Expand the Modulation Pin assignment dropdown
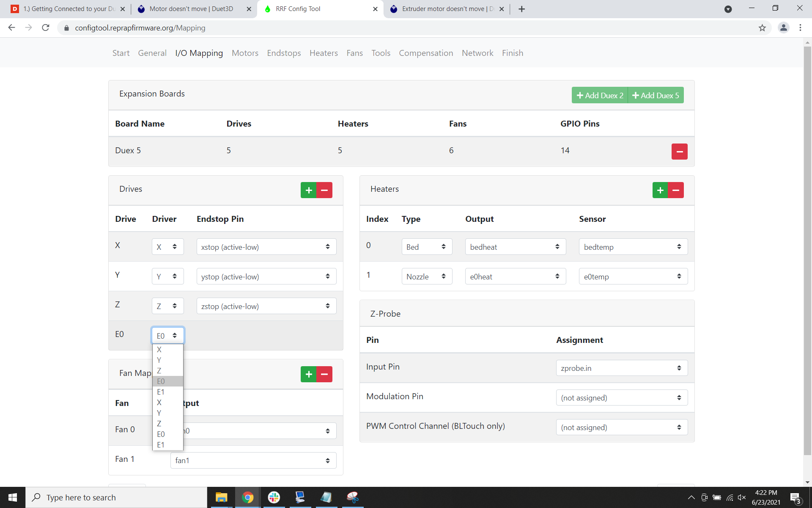Screen dimensions: 812x508 [x=620, y=398]
